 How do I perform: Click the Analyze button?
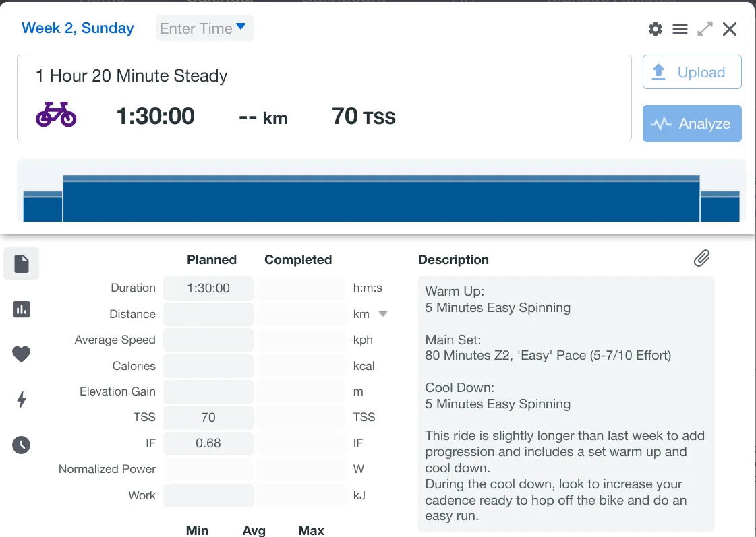tap(692, 123)
